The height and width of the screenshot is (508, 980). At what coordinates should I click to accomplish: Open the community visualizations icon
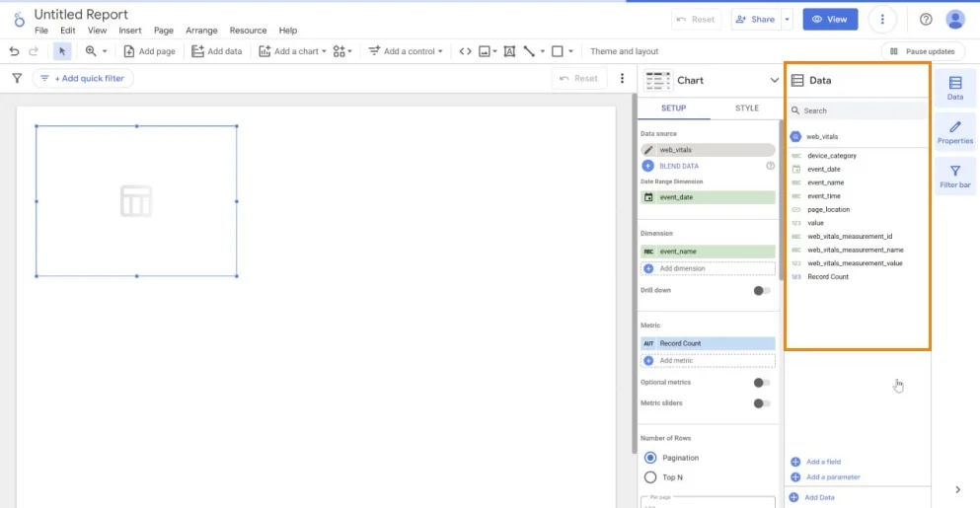click(339, 51)
